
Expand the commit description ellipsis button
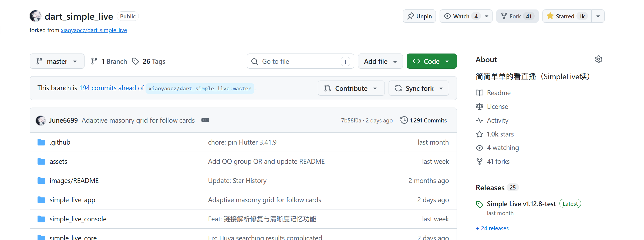pyautogui.click(x=205, y=120)
